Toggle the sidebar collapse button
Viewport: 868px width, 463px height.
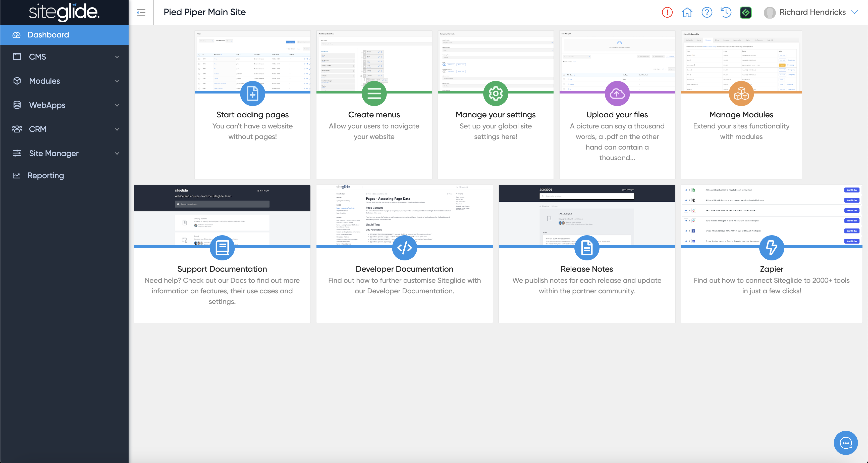click(141, 13)
